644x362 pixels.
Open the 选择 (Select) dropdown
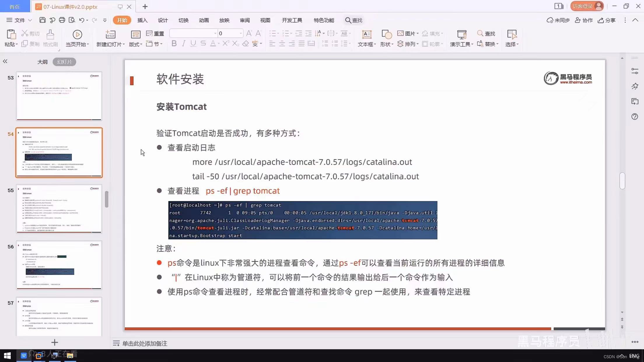click(512, 44)
